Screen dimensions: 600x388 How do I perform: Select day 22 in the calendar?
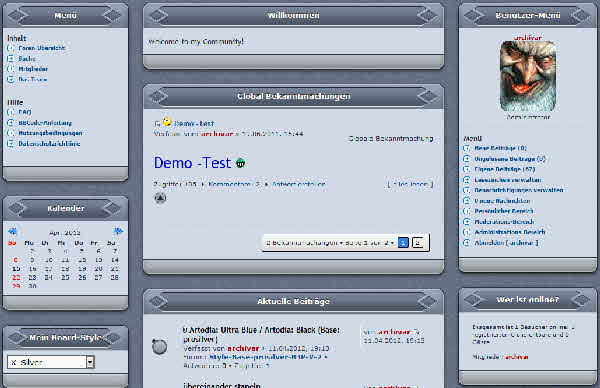(x=16, y=277)
